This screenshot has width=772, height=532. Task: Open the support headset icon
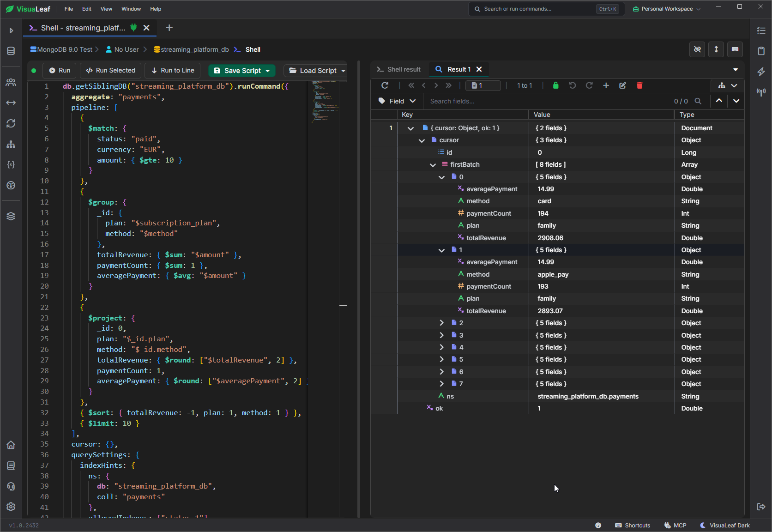(x=11, y=486)
